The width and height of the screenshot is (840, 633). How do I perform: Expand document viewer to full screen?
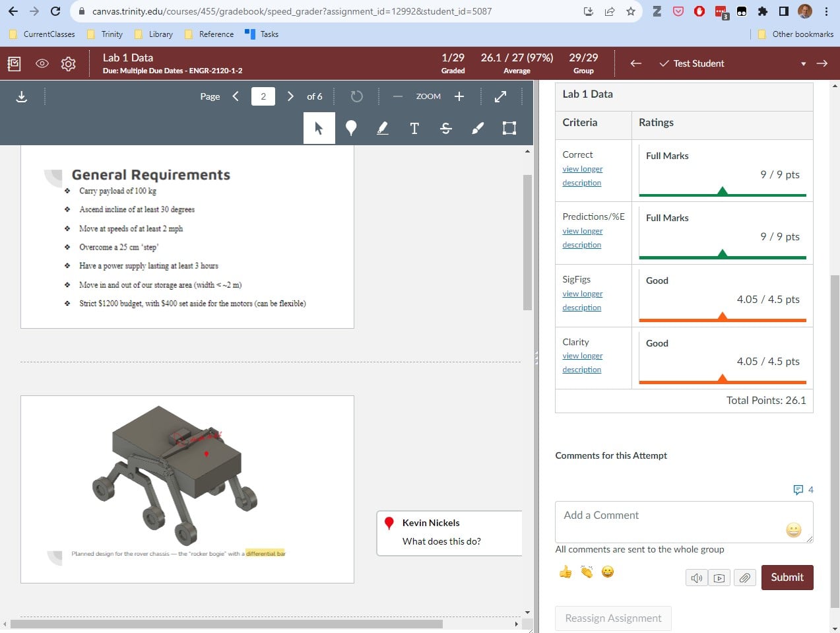click(x=501, y=96)
